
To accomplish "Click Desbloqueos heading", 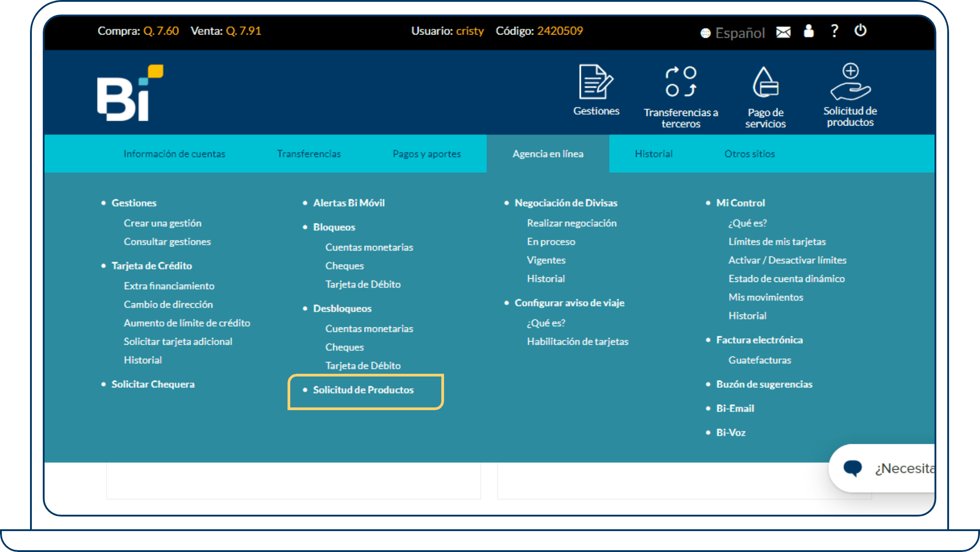I will 342,308.
